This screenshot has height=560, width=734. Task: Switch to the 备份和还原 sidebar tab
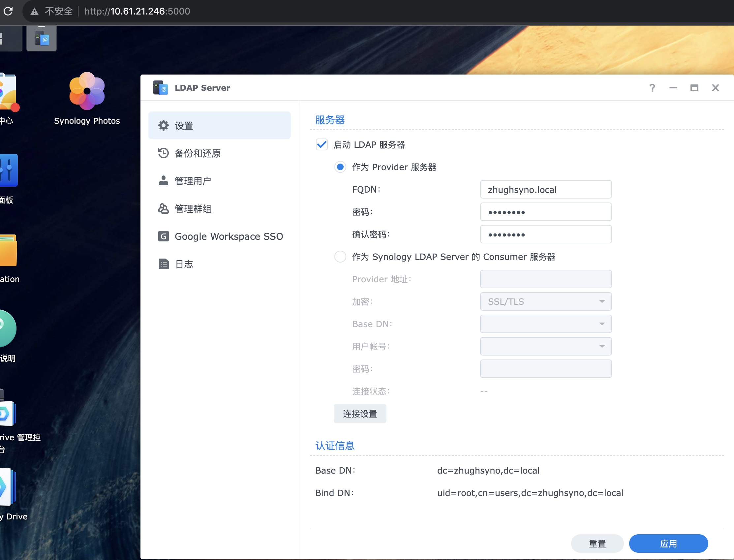pos(219,153)
